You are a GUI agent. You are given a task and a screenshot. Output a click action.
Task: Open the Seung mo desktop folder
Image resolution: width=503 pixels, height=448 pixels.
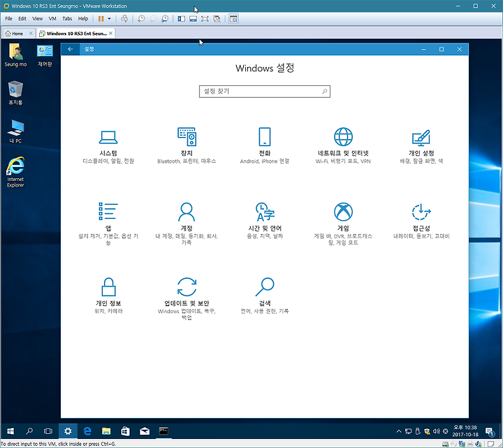pyautogui.click(x=15, y=55)
